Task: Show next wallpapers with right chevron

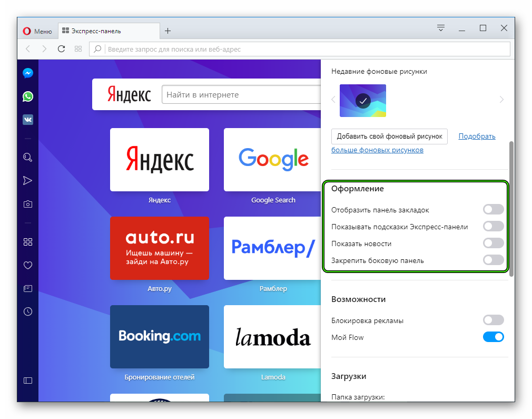Action: click(501, 100)
